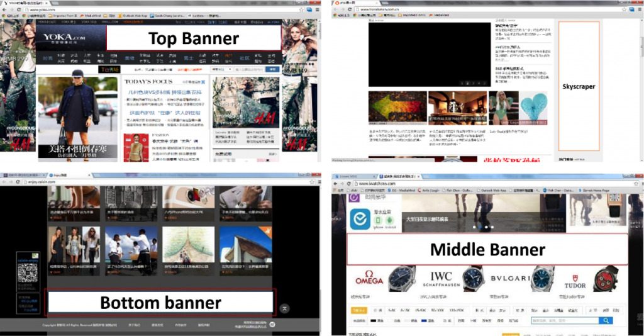Click the blue iWatch app icon
The image size is (644, 336).
[360, 219]
